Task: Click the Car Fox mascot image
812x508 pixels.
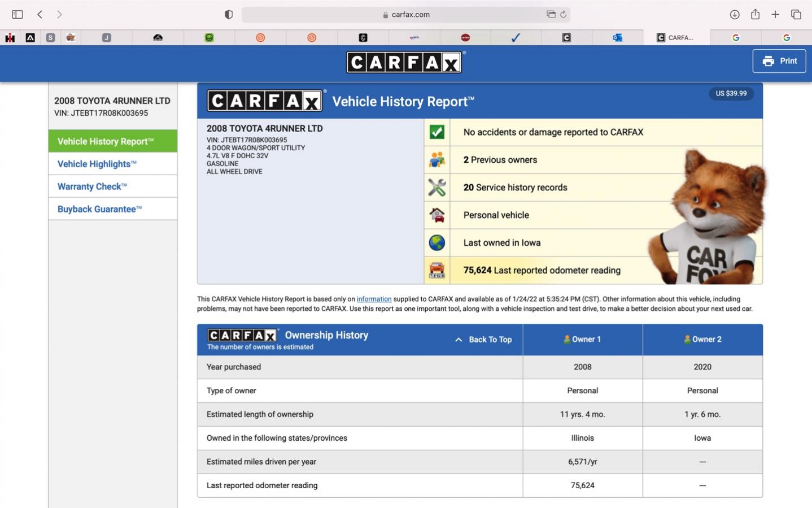Action: point(706,218)
